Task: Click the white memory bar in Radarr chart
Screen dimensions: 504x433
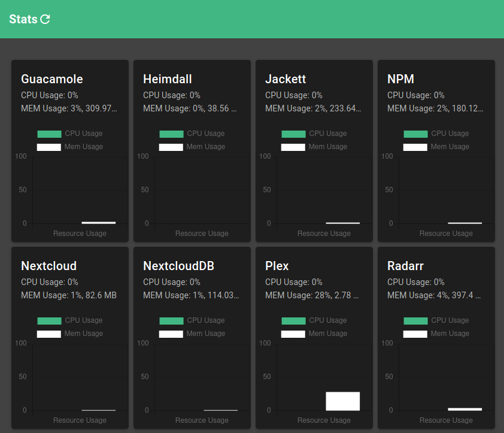Action: tap(464, 409)
